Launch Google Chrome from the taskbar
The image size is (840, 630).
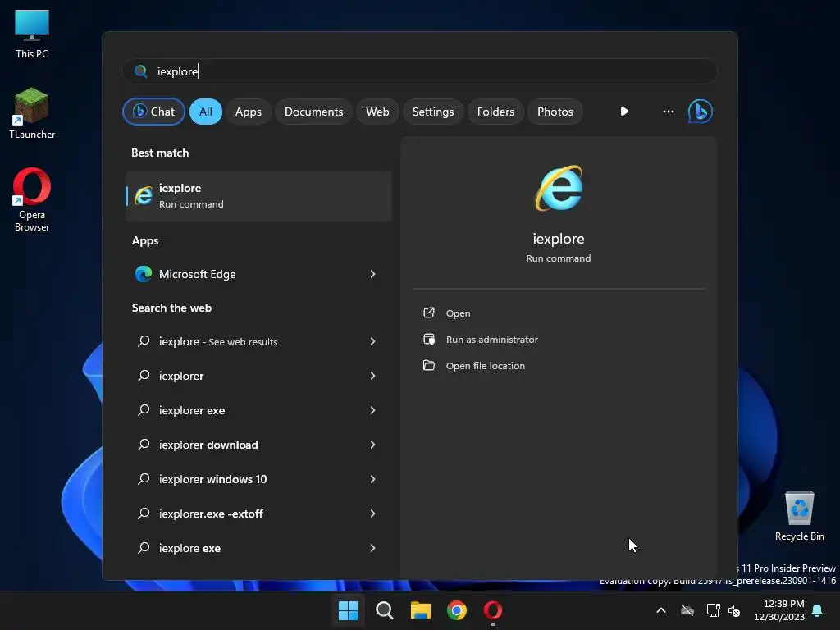pyautogui.click(x=457, y=610)
